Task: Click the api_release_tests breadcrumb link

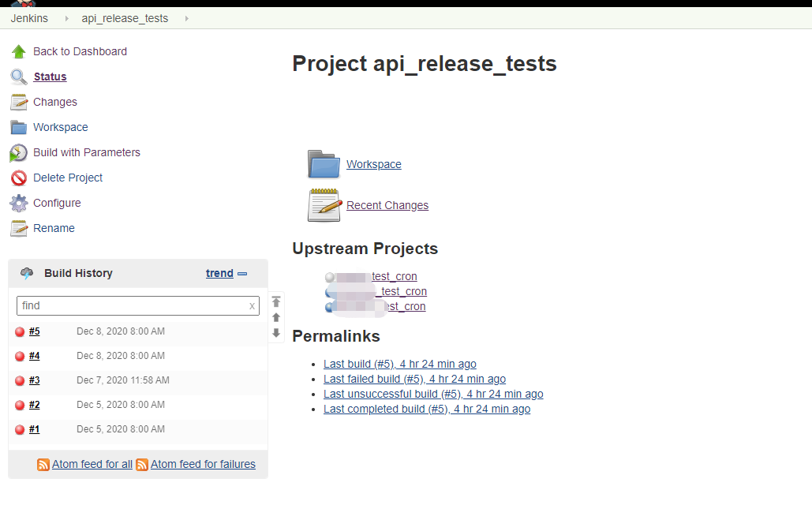Action: [x=125, y=19]
